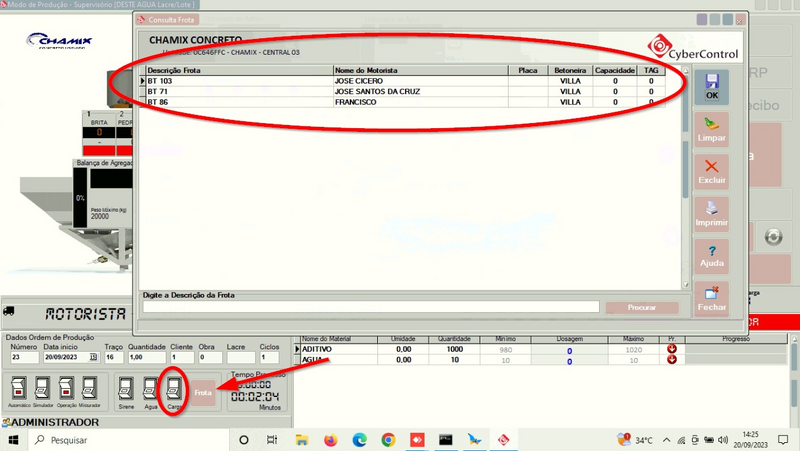Screen dimensions: 800x451
Task: Sort by Nome do Motorista column header
Action: click(x=419, y=71)
